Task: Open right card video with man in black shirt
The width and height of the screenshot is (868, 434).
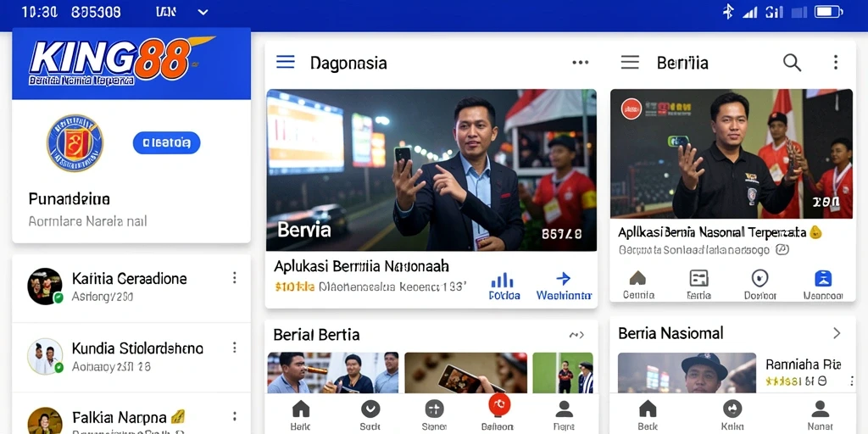Action: click(x=732, y=153)
